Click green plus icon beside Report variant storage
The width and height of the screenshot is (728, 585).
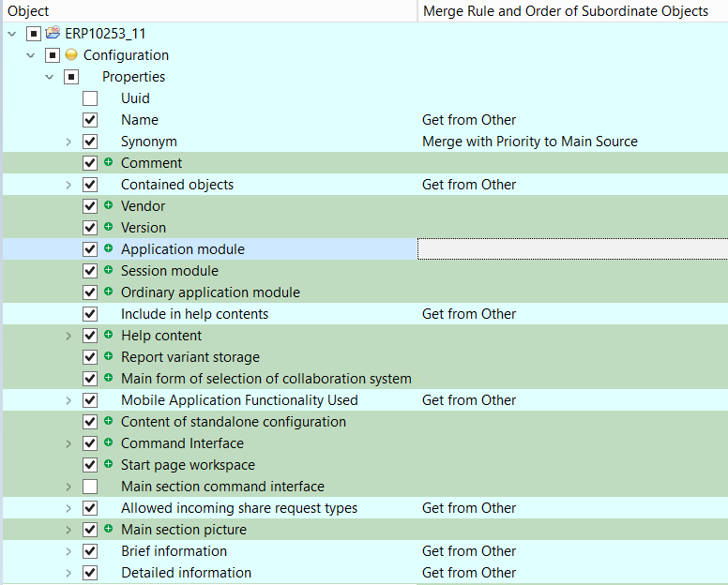point(109,357)
